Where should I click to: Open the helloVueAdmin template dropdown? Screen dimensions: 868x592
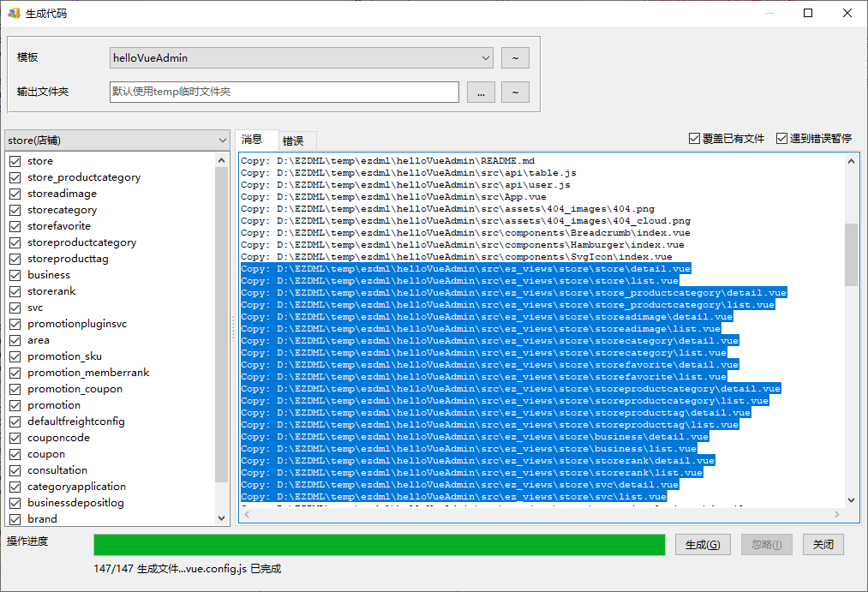300,57
